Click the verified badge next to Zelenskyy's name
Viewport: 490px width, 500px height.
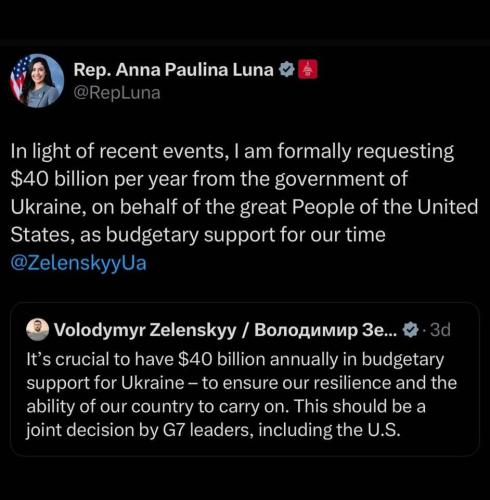coord(410,330)
